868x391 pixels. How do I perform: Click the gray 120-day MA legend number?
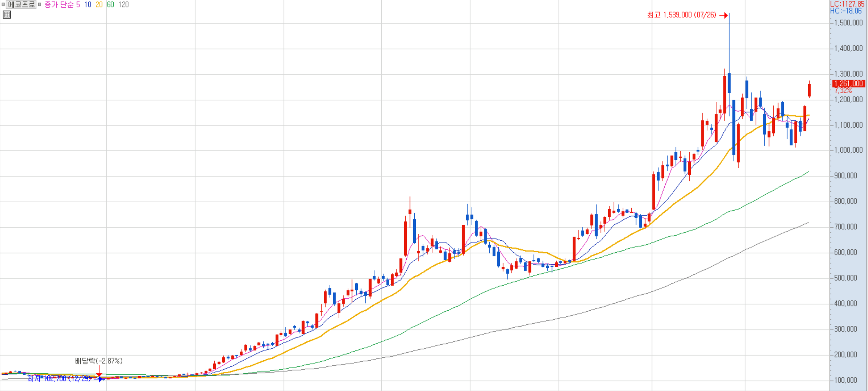123,5
